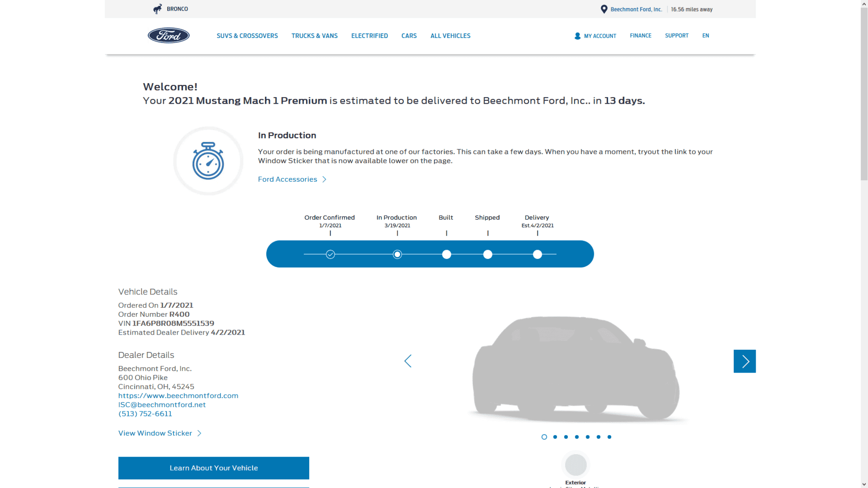
Task: Open the All Vehicles menu
Action: click(450, 36)
